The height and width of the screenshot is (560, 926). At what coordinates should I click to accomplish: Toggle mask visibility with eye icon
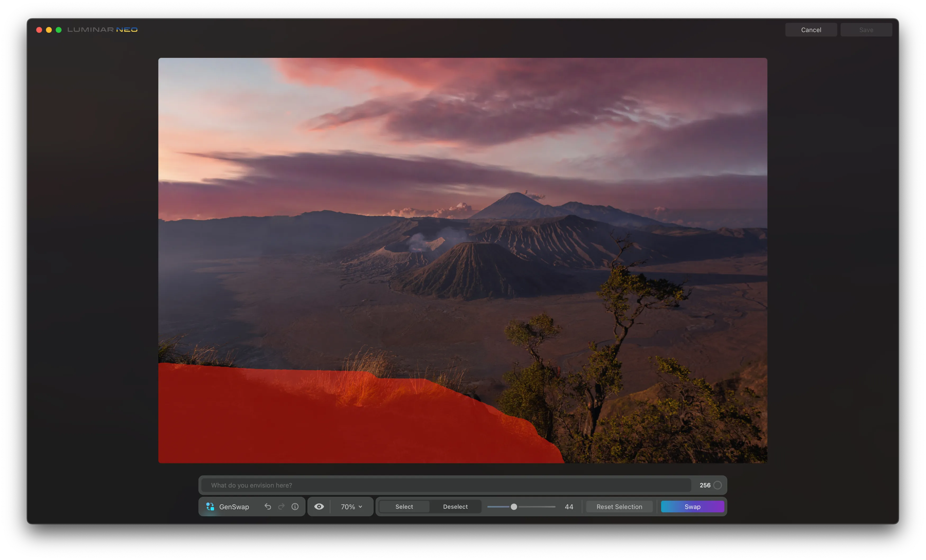point(319,507)
